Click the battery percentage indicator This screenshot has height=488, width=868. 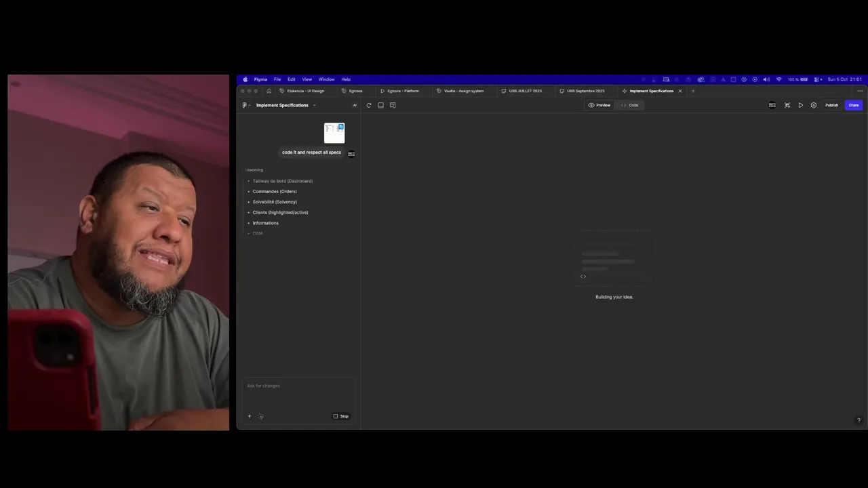(x=797, y=79)
